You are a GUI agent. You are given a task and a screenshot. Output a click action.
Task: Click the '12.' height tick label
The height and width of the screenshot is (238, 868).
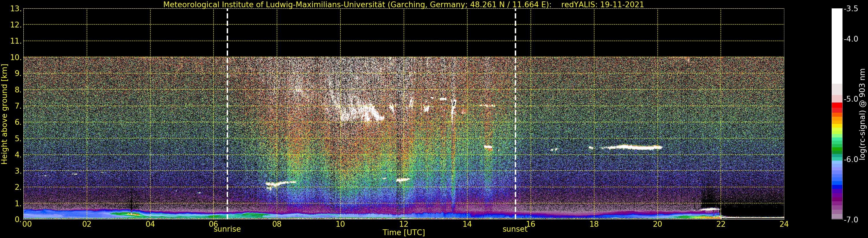16,25
